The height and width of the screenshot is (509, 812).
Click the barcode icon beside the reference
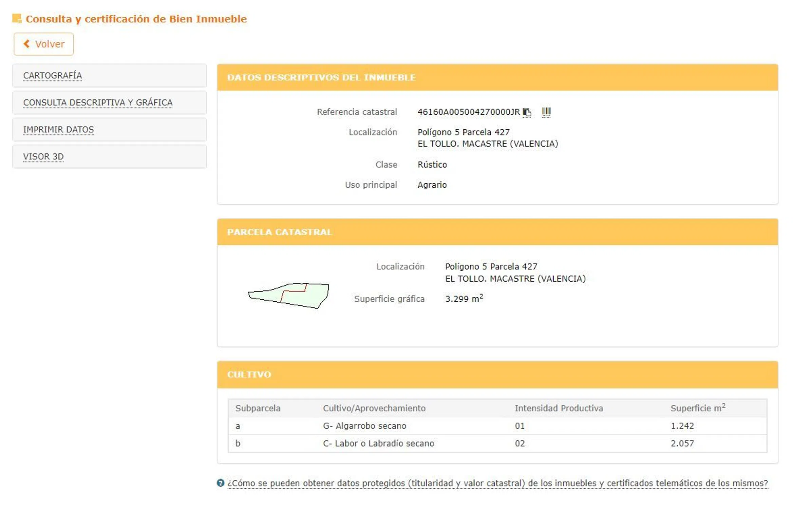[x=546, y=112]
